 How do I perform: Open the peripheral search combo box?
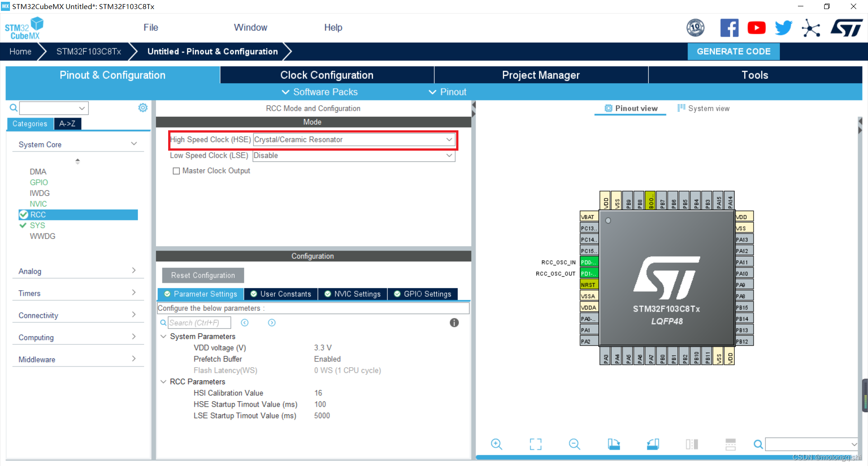coord(54,108)
